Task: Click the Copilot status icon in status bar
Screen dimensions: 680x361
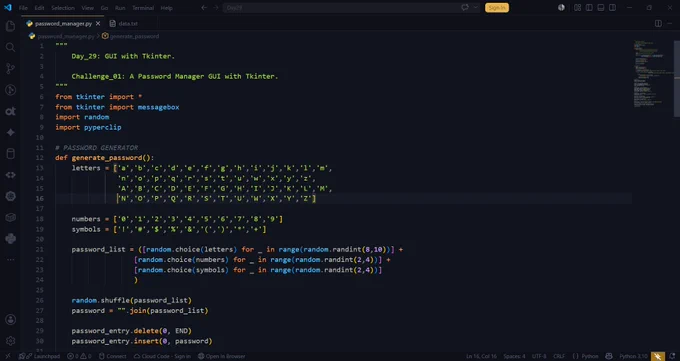Action: coord(609,356)
